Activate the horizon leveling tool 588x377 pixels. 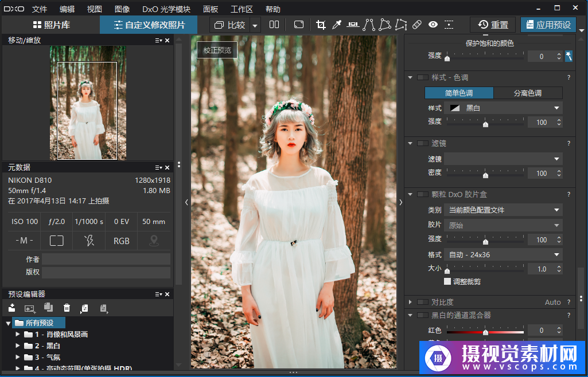[x=353, y=25]
